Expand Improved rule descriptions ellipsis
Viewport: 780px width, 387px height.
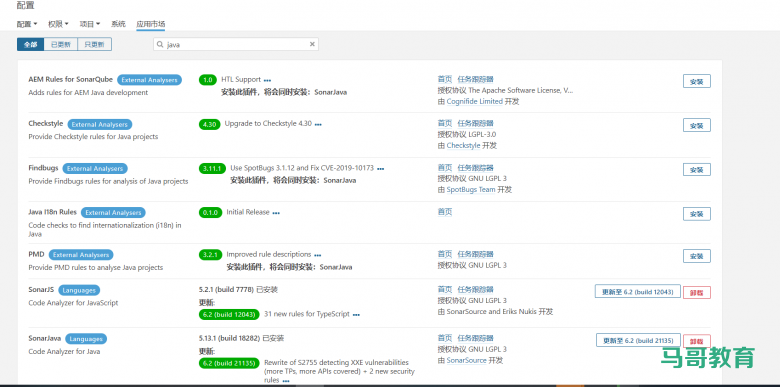pyautogui.click(x=318, y=255)
